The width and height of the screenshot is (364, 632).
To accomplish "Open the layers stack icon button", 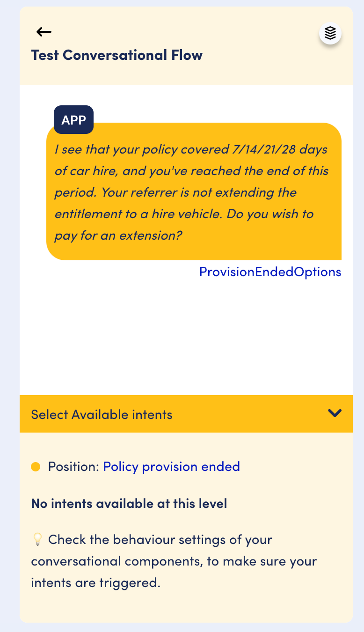I will (330, 33).
